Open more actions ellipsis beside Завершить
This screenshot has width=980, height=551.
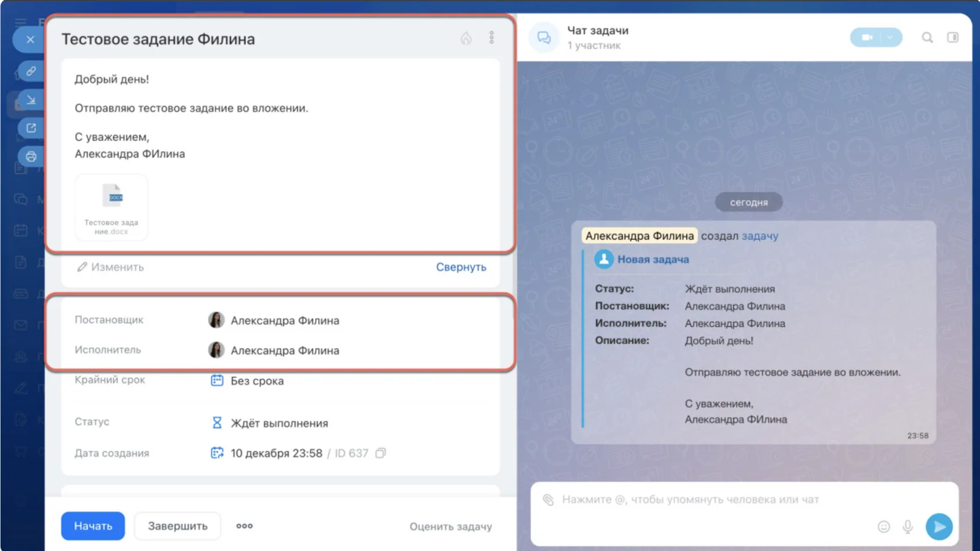[244, 526]
